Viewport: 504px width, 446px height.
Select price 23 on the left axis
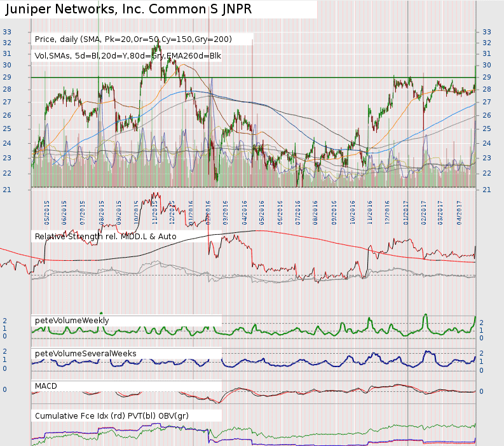point(7,158)
